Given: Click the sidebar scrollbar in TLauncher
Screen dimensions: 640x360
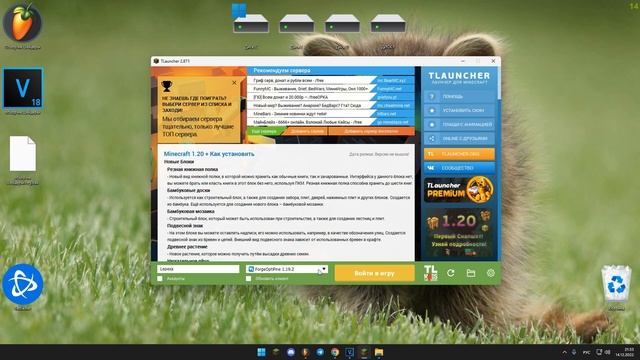Looking at the screenshot, I should [499, 84].
